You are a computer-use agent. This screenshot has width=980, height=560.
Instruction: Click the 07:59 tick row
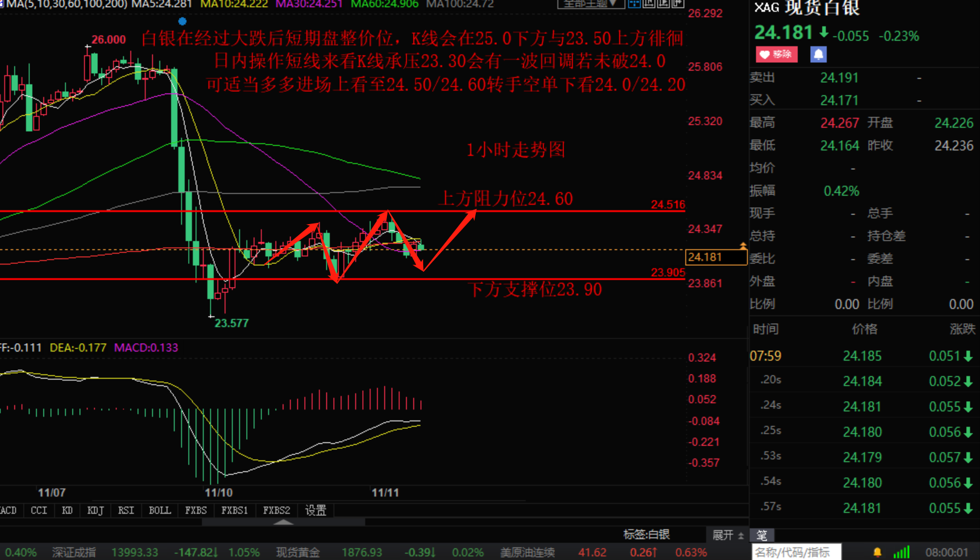point(865,356)
